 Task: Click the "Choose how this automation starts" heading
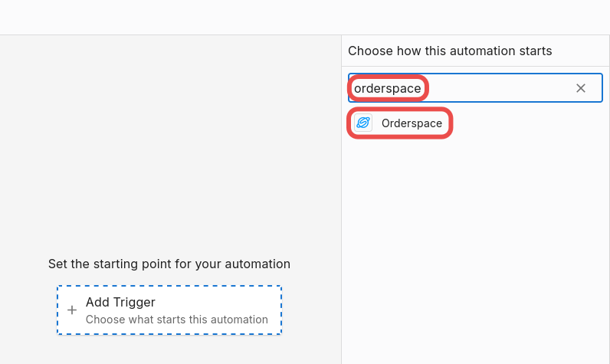450,51
